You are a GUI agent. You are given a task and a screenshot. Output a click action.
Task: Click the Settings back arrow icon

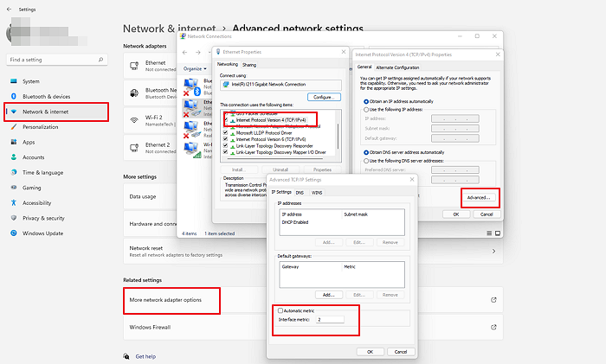(x=9, y=9)
